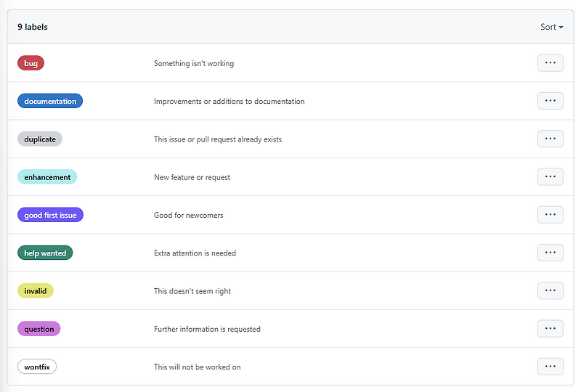Select the invalid label

pos(35,291)
